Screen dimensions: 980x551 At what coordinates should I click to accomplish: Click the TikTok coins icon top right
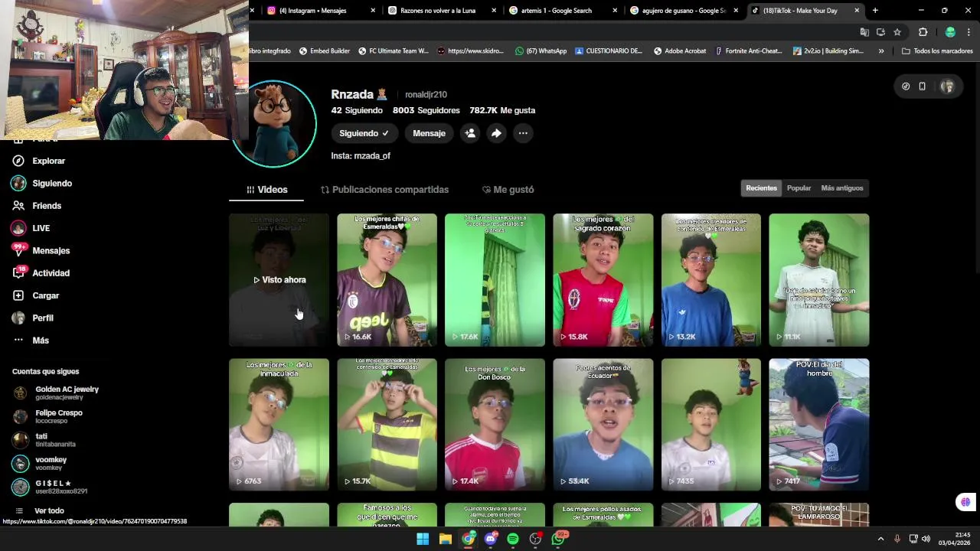(x=906, y=86)
